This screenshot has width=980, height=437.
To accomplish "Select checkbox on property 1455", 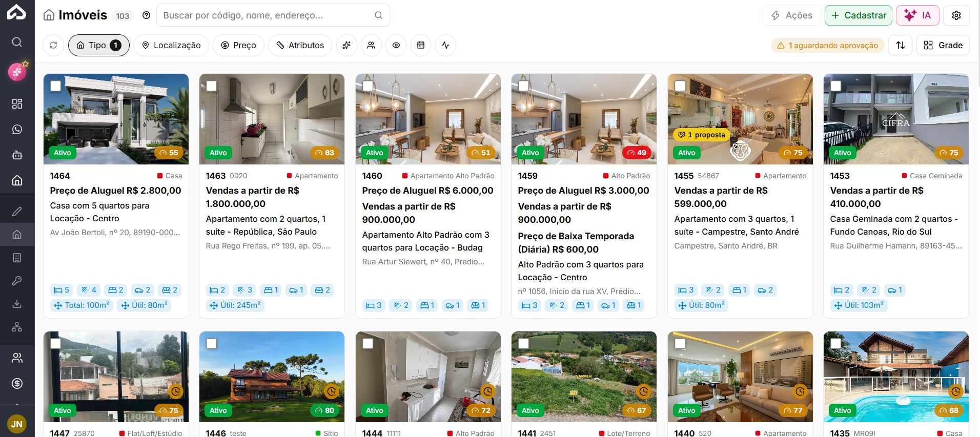I will click(x=680, y=86).
